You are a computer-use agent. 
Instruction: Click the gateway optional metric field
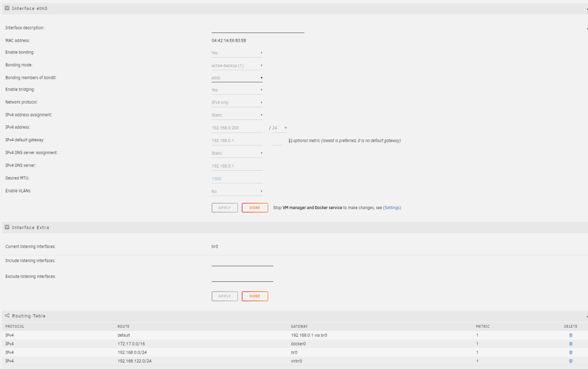(278, 141)
